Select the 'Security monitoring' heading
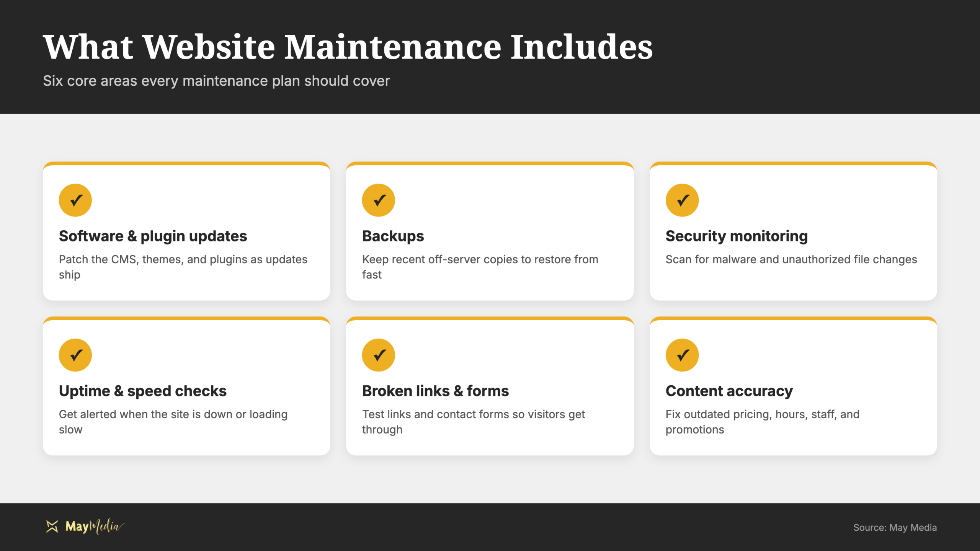Screen dimensions: 980x551 tap(737, 236)
